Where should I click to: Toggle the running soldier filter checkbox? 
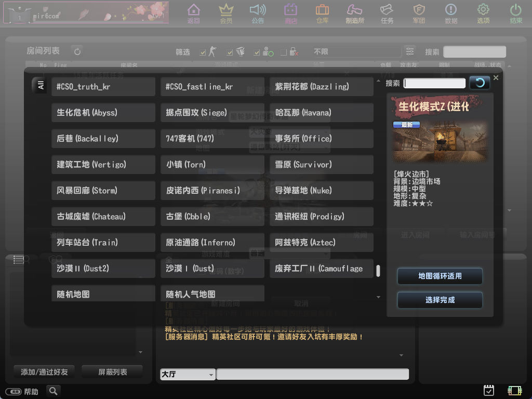(x=203, y=52)
